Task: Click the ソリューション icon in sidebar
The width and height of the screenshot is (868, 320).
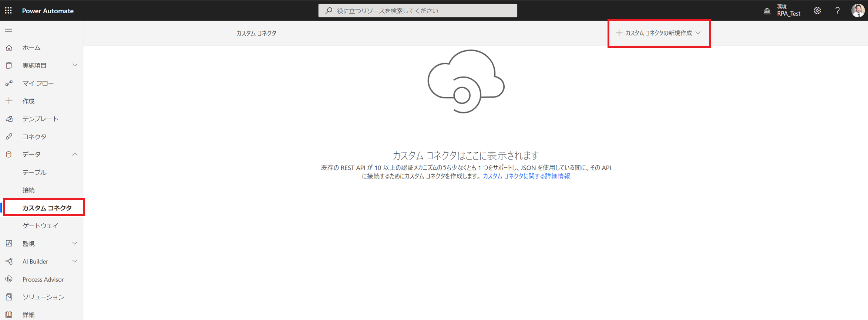Action: 9,297
